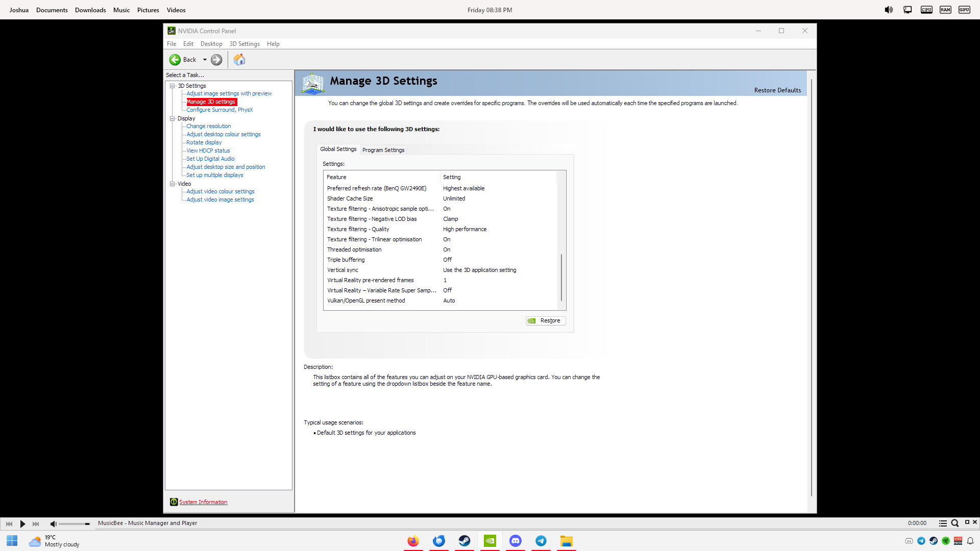Screen dimensions: 980x551
Task: Adjust the MusicBee volume slider
Action: pos(75,524)
